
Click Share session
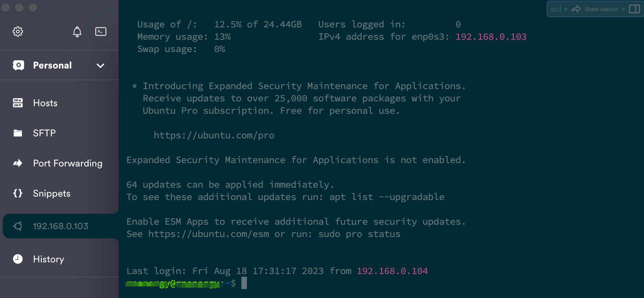pyautogui.click(x=601, y=9)
